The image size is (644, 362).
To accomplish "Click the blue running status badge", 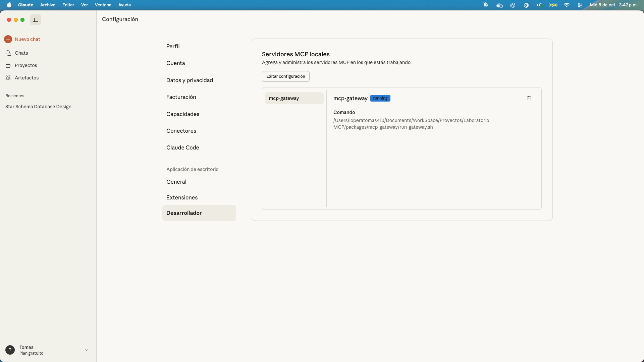I will click(380, 98).
